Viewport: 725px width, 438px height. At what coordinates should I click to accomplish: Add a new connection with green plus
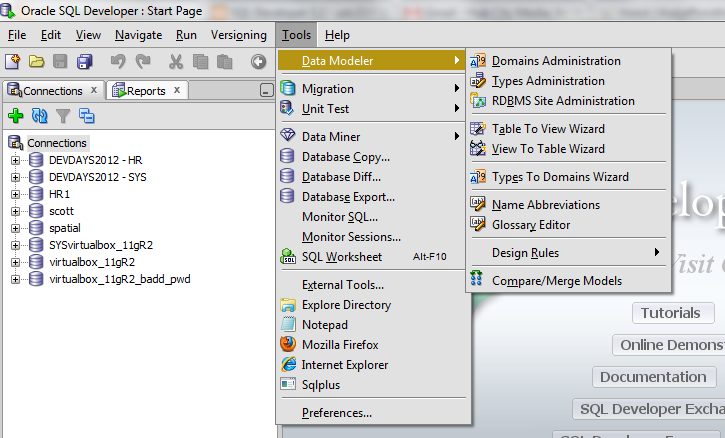coord(16,116)
